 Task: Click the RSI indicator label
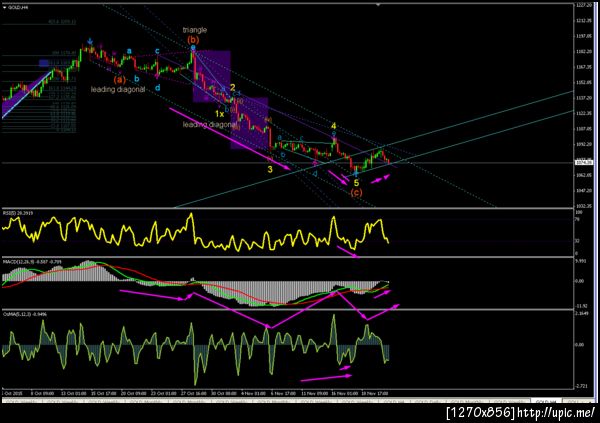(18, 213)
